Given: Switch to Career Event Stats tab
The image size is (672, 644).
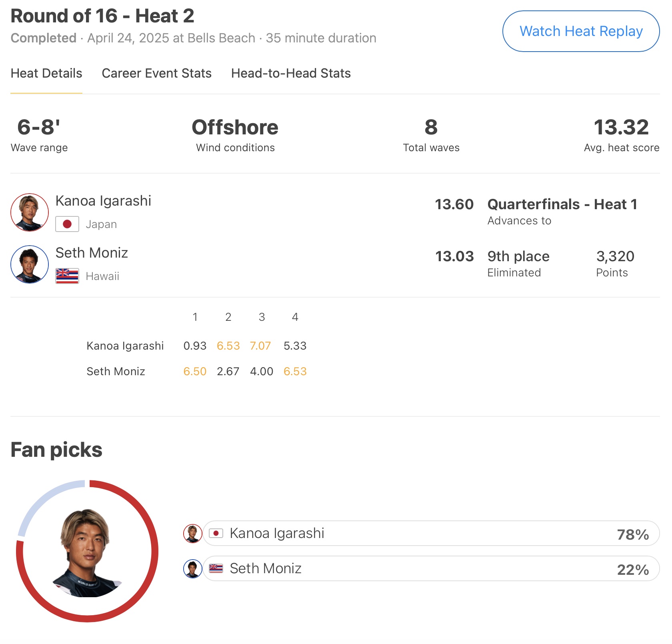Looking at the screenshot, I should (156, 74).
